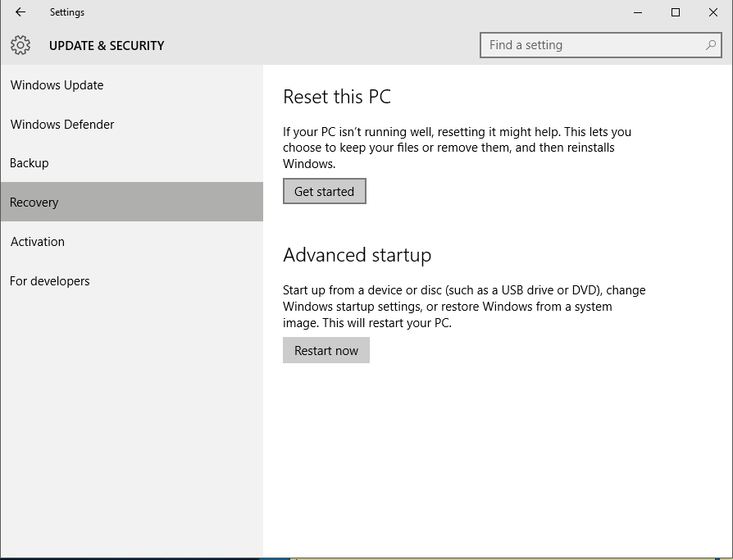Click the search magnifier icon
The image size is (733, 560).
click(711, 45)
